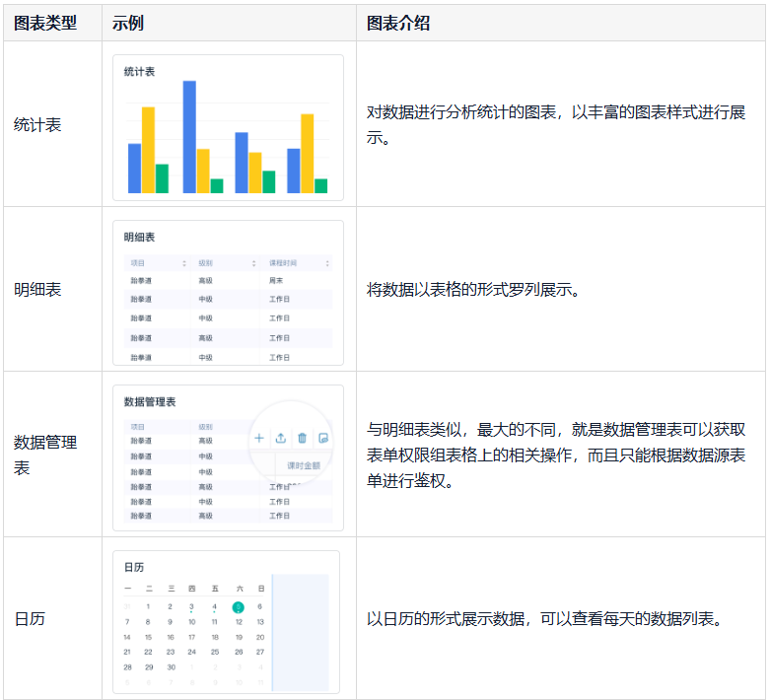Select day 30 in the calendar example

(x=170, y=667)
